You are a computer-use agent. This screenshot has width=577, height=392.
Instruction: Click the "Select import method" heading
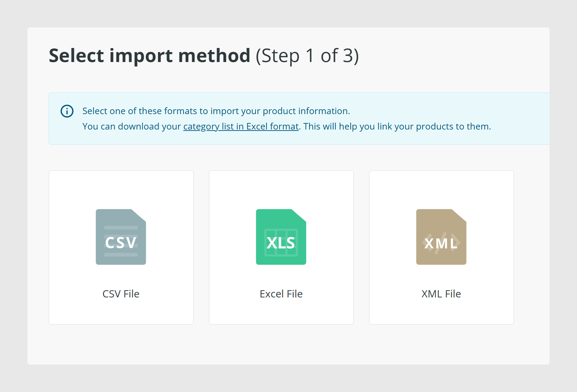[150, 56]
